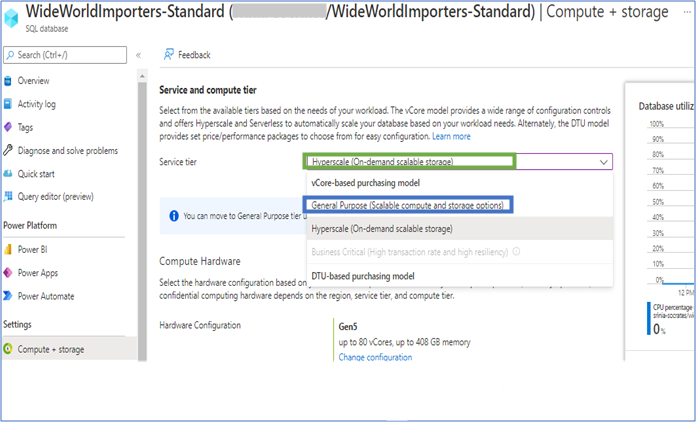Click DTU-based purchasing model entry

[363, 276]
